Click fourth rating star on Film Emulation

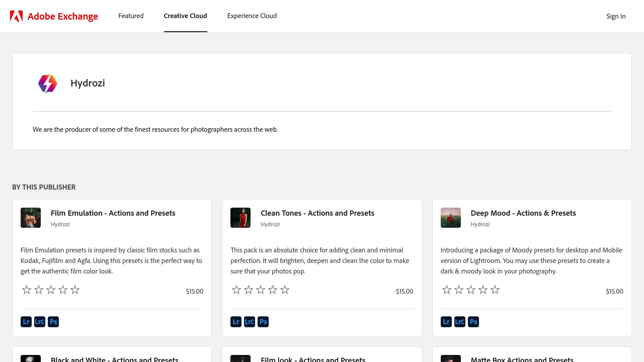coord(63,290)
